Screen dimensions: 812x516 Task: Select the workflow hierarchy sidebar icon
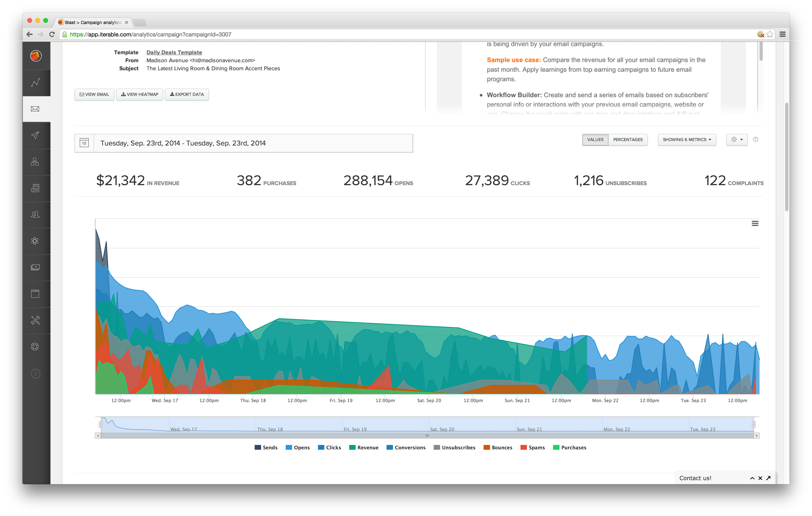(35, 162)
